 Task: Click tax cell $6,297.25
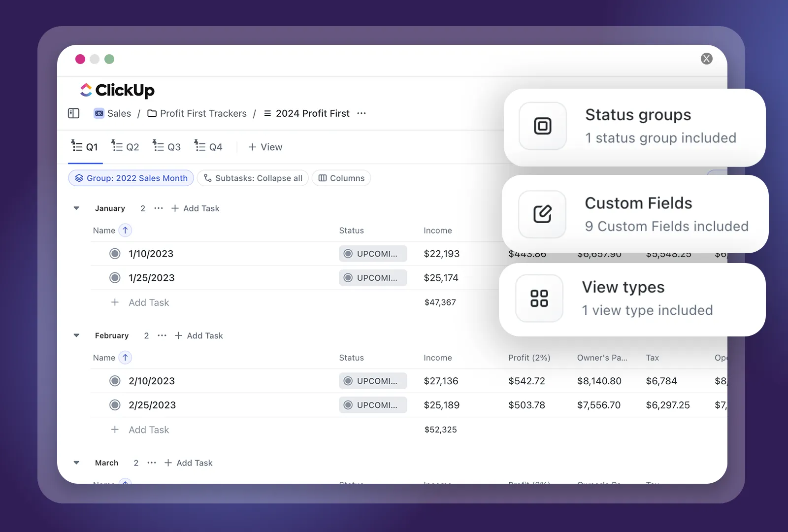coord(667,405)
